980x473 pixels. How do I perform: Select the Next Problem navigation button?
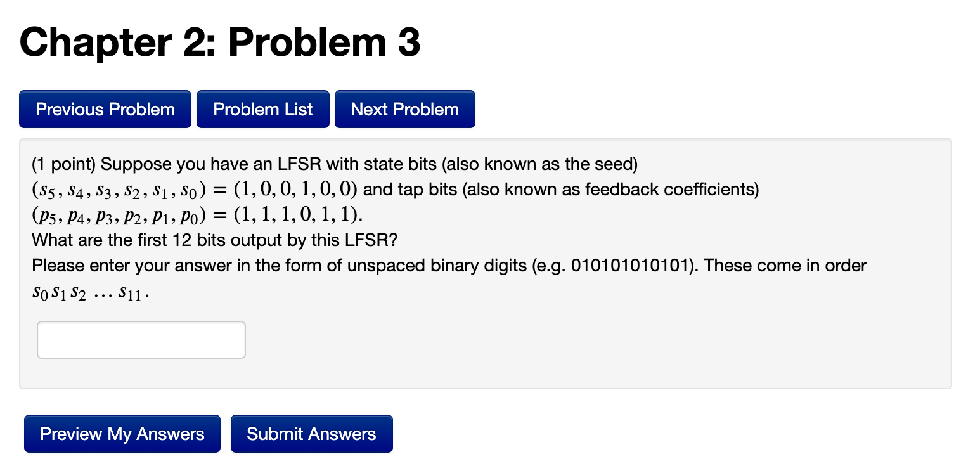tap(404, 109)
